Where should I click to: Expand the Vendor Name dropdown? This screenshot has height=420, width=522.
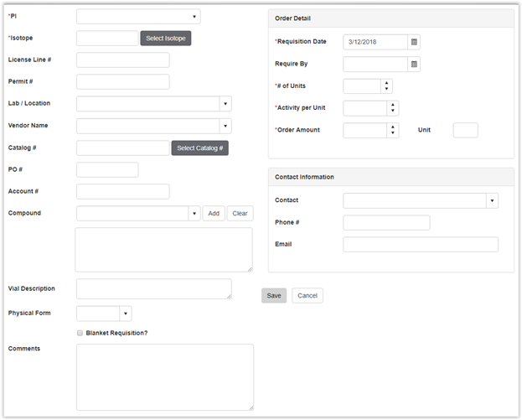tap(225, 126)
